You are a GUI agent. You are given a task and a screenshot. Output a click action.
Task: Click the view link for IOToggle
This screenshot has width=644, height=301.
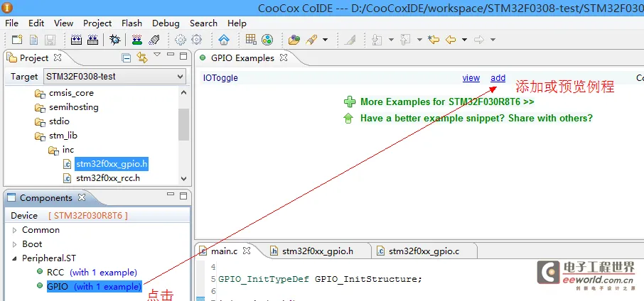(x=471, y=78)
